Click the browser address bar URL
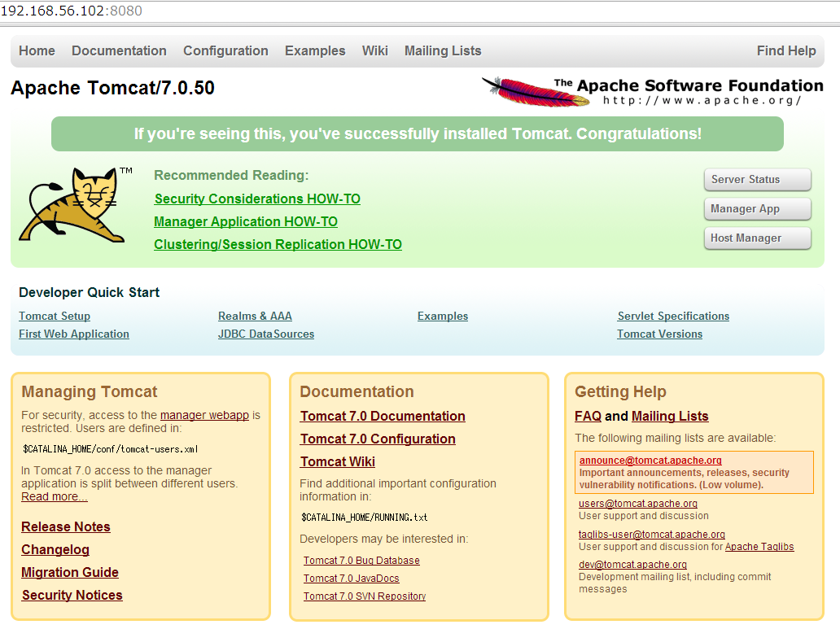 click(x=72, y=11)
